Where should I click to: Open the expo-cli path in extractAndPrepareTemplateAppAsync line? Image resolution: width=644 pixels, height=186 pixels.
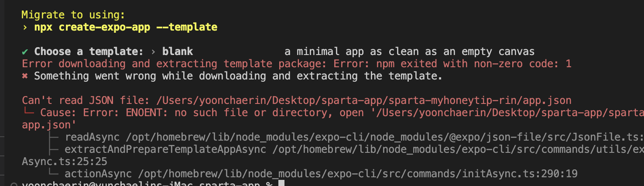pos(458,149)
